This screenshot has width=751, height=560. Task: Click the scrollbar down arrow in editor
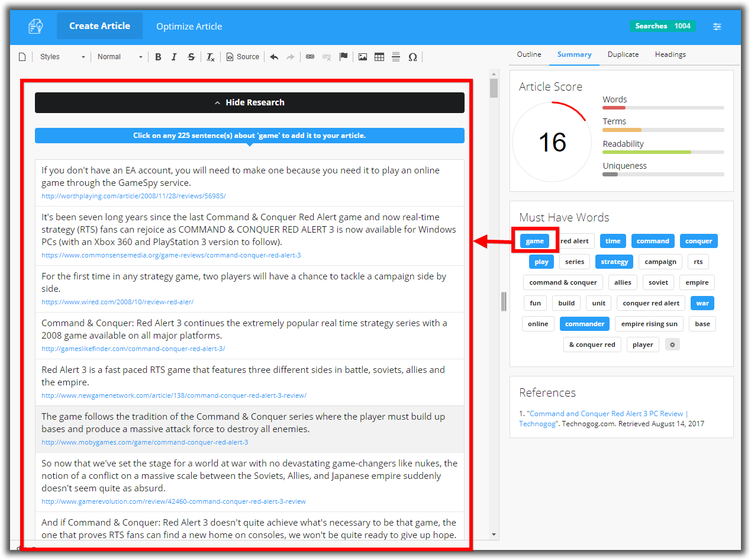pos(494,535)
